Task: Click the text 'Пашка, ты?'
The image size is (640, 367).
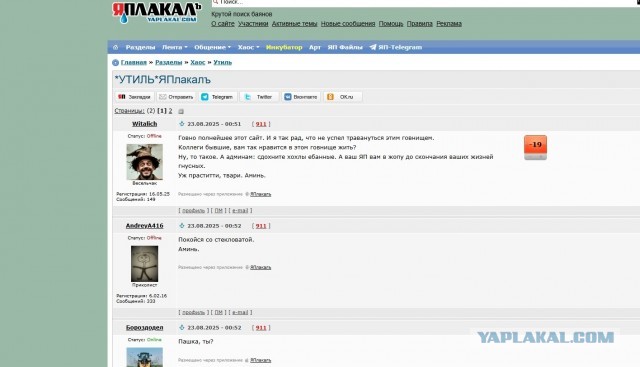Action: (196, 342)
